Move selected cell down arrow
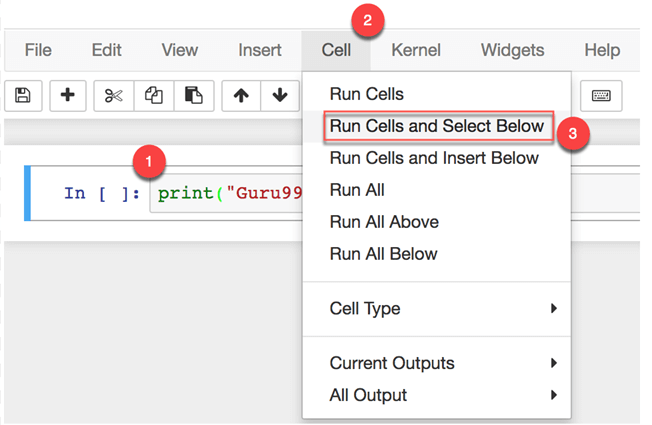The height and width of the screenshot is (425, 652). click(279, 95)
